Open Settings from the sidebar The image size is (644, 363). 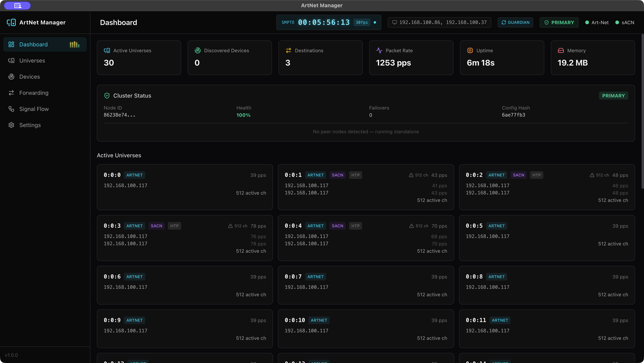point(45,125)
